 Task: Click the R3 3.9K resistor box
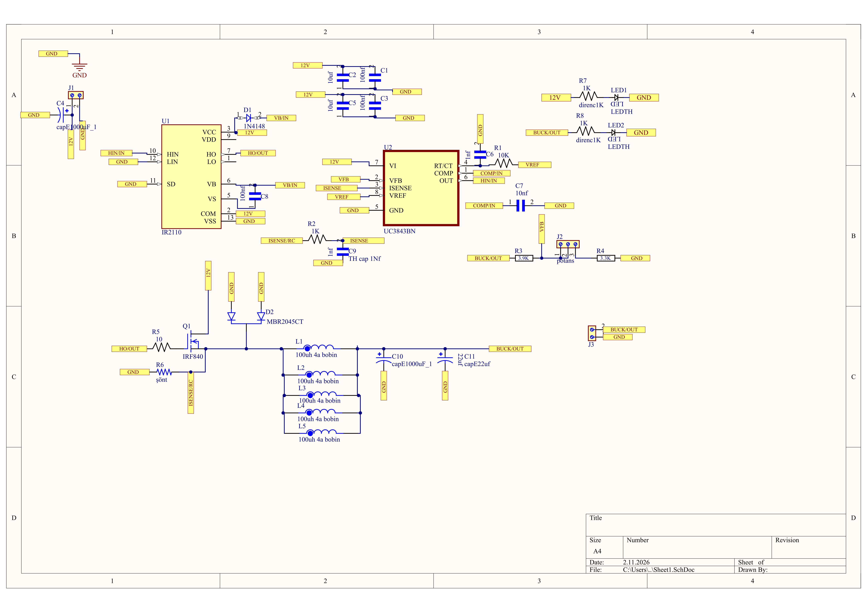point(524,259)
